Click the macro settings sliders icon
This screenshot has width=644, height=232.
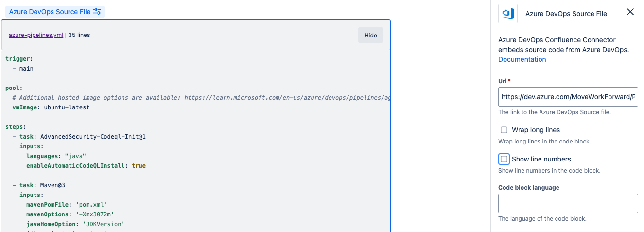click(97, 12)
